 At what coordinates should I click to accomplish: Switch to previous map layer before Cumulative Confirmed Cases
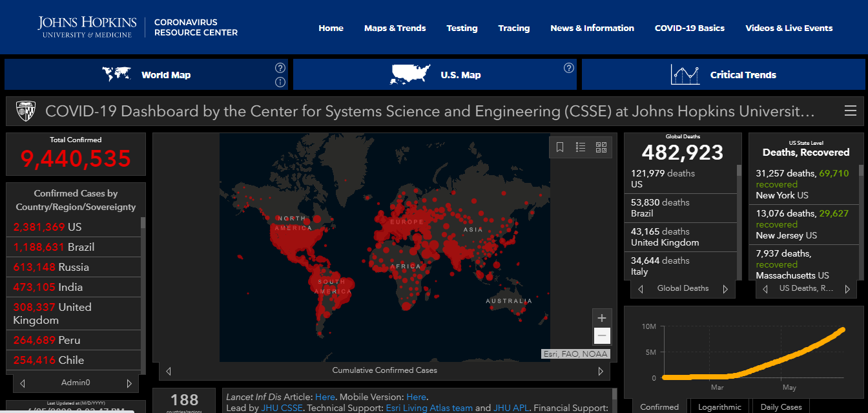click(x=169, y=371)
